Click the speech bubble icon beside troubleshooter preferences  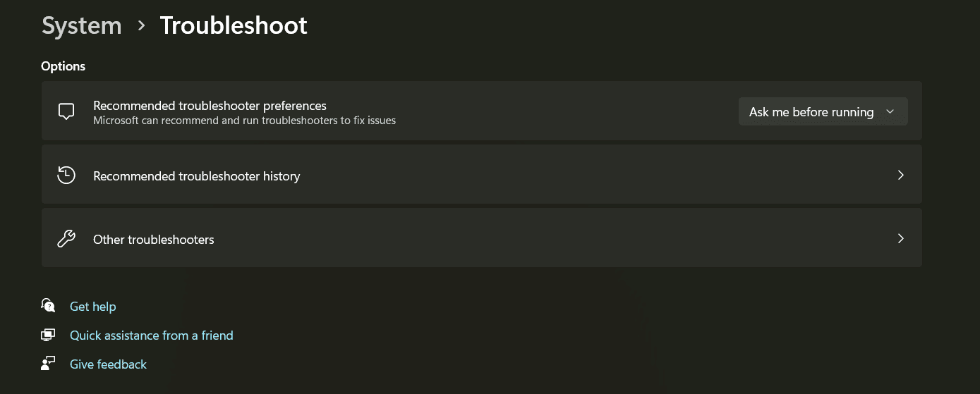coord(66,112)
